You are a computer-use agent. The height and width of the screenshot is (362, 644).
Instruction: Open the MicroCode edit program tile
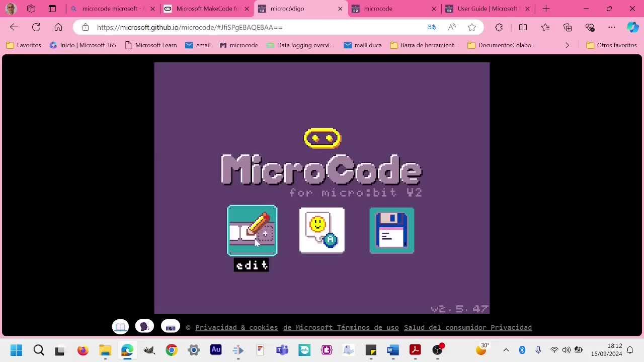click(x=252, y=231)
